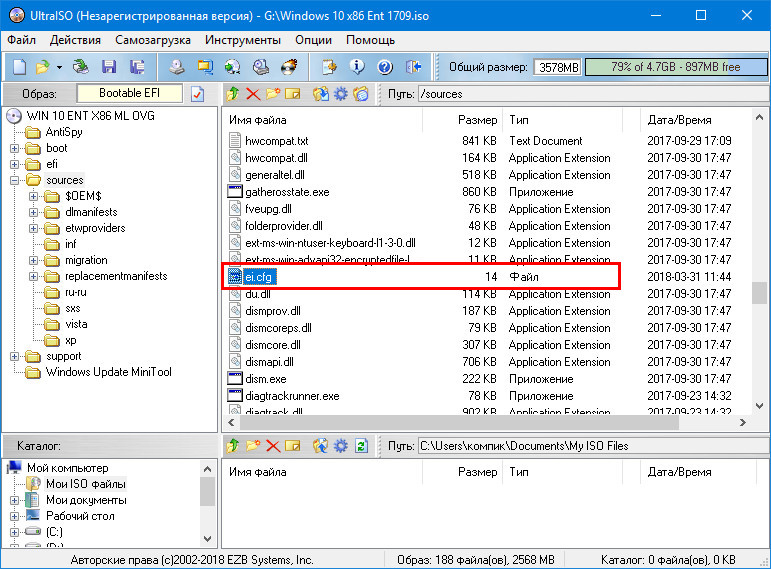Select Windows Update MiniTool folder
Screen dimensions: 771x569
tap(108, 372)
